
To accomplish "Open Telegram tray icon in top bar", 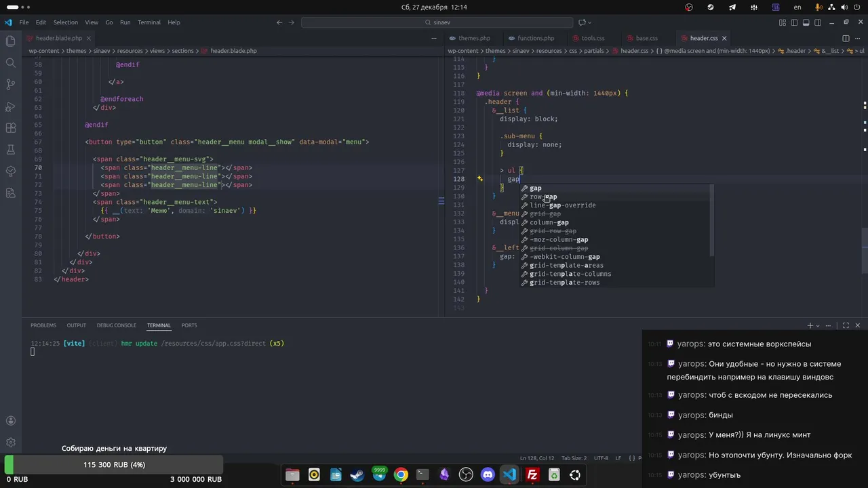I will tap(732, 7).
